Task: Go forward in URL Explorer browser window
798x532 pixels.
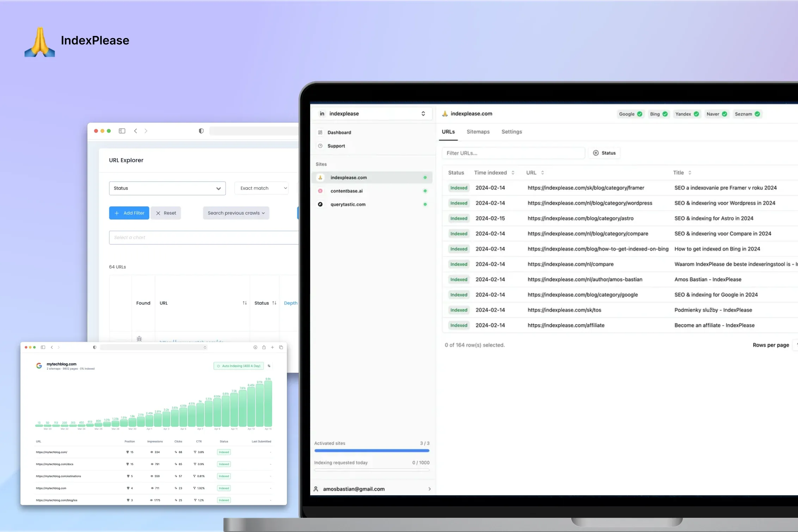Action: (146, 131)
